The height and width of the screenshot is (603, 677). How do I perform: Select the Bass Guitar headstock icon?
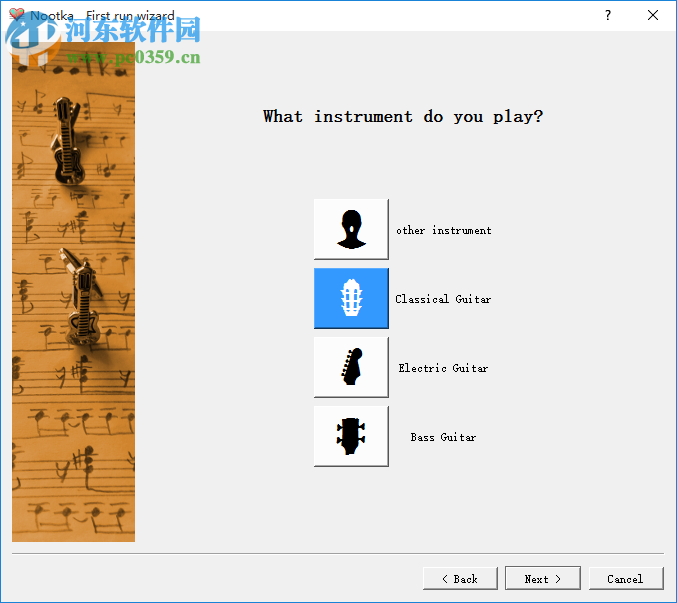point(351,436)
